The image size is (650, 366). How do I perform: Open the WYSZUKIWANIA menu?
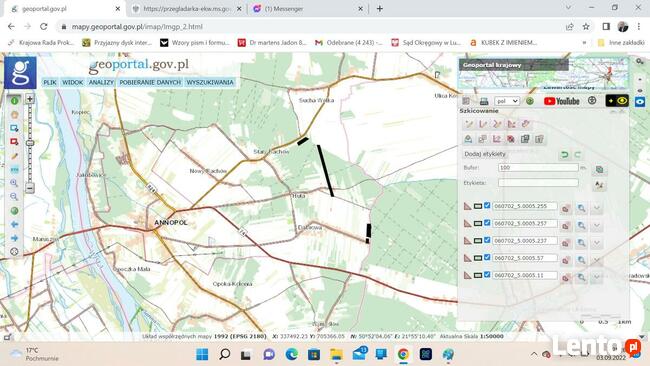[210, 82]
